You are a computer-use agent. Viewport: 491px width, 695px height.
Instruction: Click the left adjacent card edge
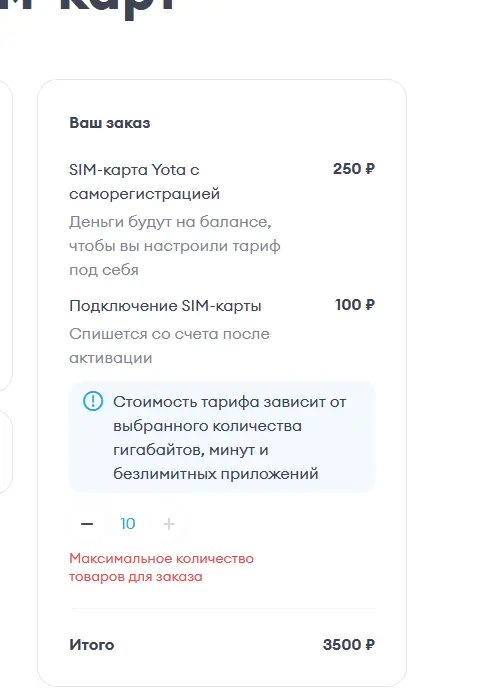point(6,235)
